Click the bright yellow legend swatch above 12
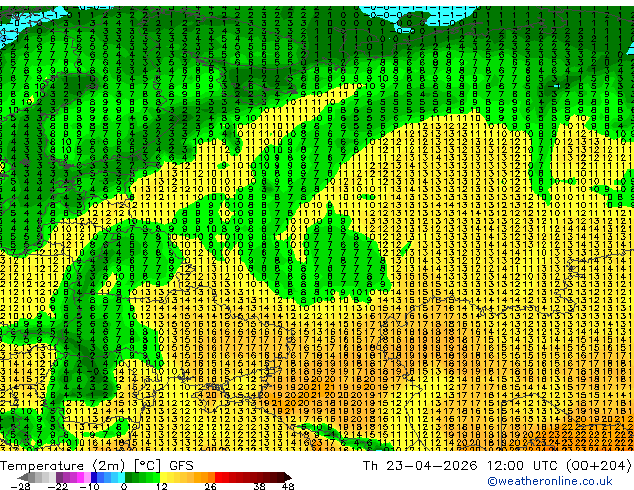The image size is (634, 490). tap(163, 477)
